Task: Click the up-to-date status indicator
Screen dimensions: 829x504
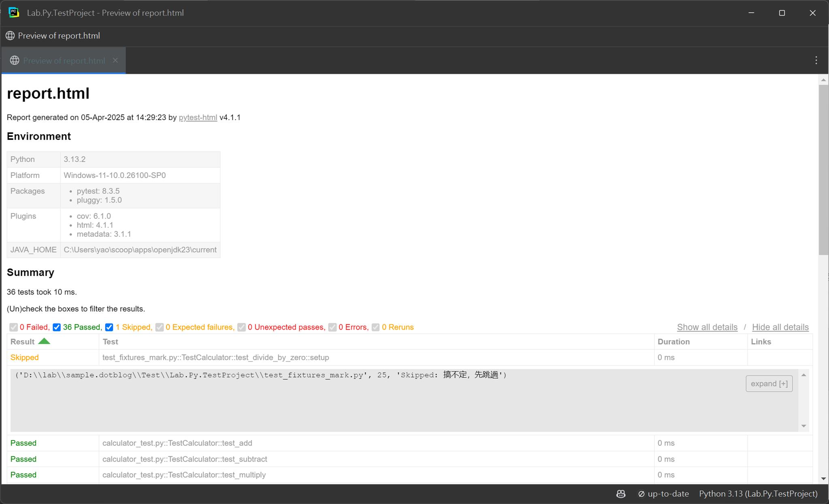Action: (663, 494)
